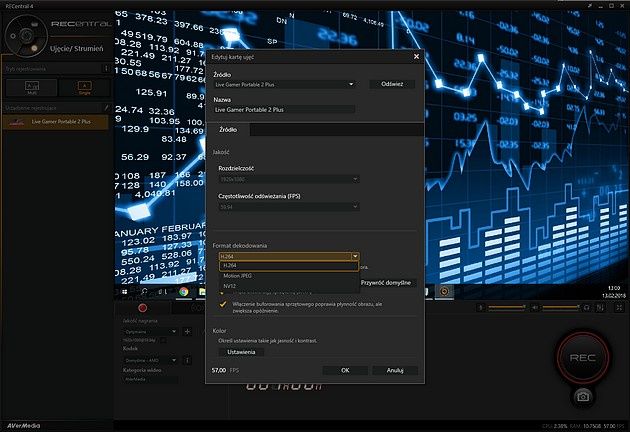This screenshot has width=630, height=432.
Task: Click search icon in preview taskbar
Action: coord(144,292)
